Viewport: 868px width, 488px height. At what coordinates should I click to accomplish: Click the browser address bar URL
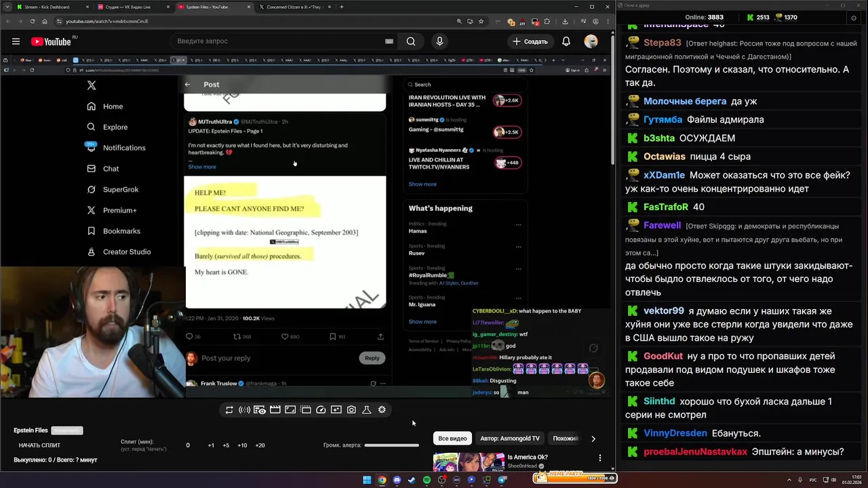point(107,21)
